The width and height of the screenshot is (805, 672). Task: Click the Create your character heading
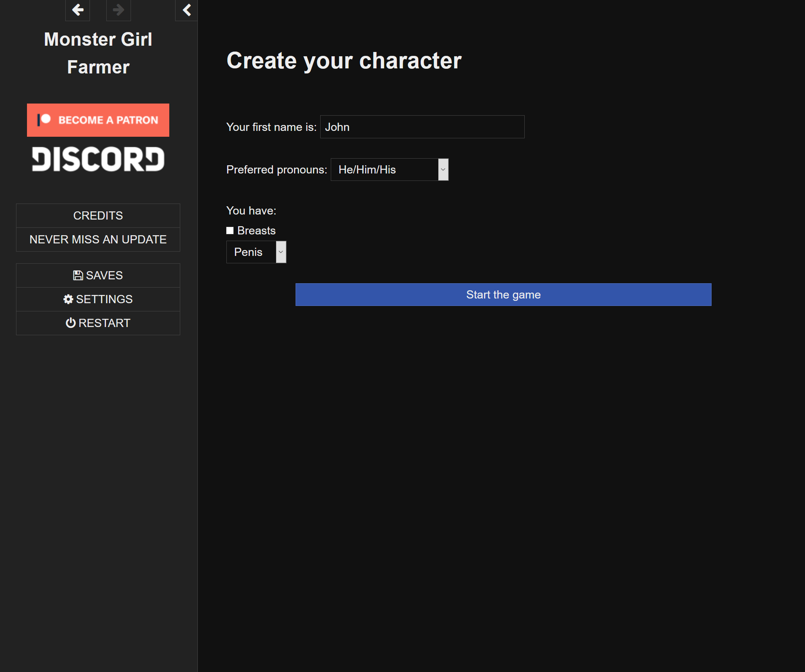click(344, 61)
